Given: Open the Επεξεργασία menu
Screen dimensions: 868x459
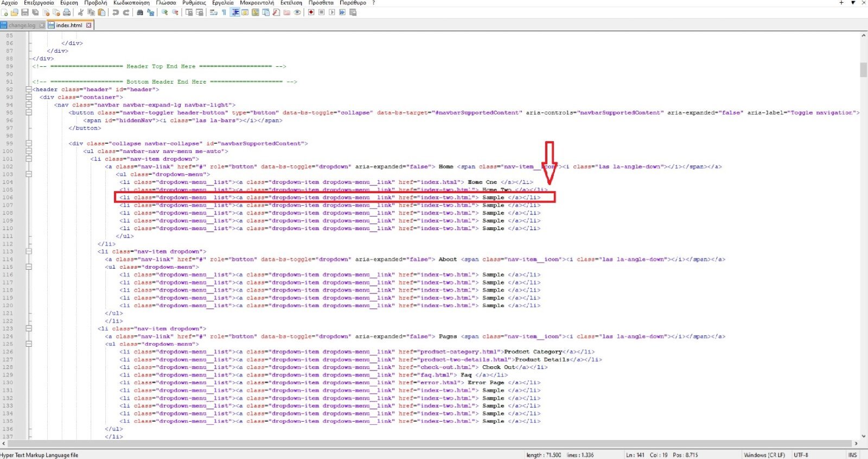Looking at the screenshot, I should coord(39,3).
